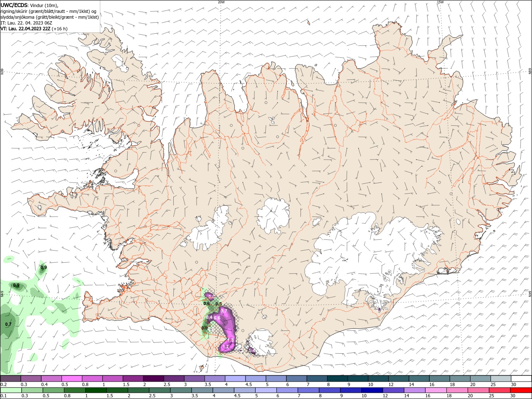This screenshot has height=399, width=532.
Task: Click the '(+16 h)' forecast offset text
Action: click(x=60, y=29)
